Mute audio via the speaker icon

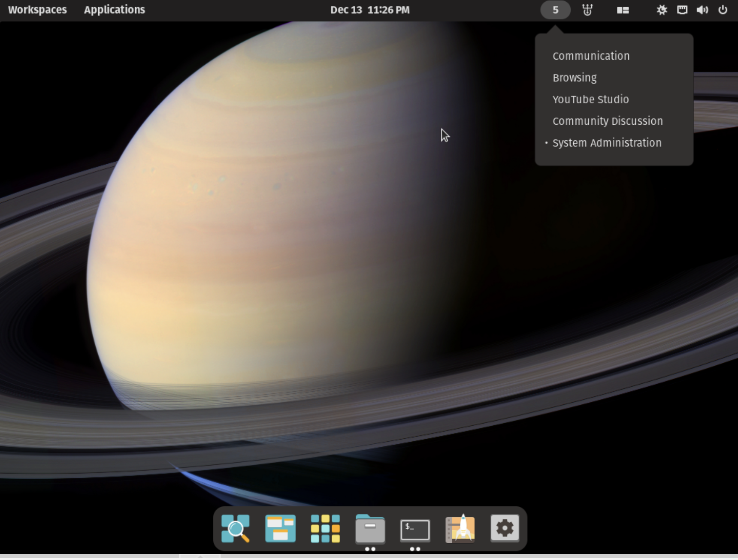[x=702, y=9]
